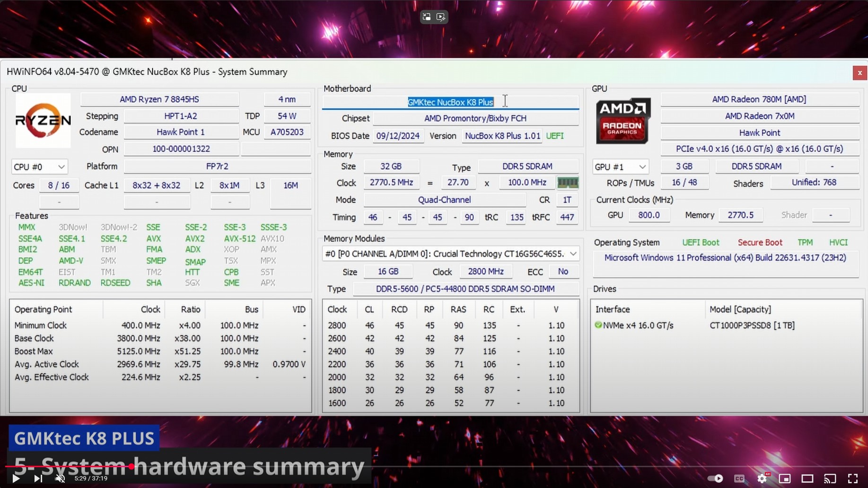Click the Microsoft Windows 11 Professional build text
Image resolution: width=868 pixels, height=488 pixels.
725,258
